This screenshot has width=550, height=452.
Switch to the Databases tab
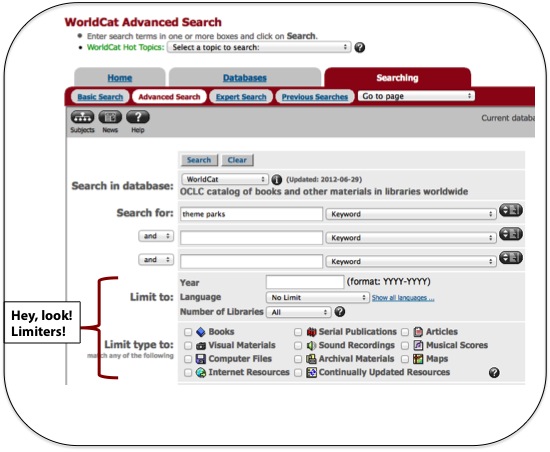click(x=245, y=77)
